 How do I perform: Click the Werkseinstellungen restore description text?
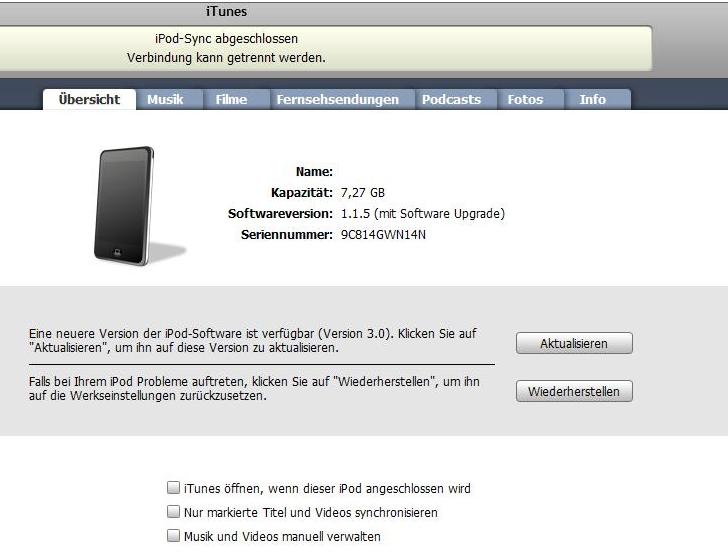point(254,389)
